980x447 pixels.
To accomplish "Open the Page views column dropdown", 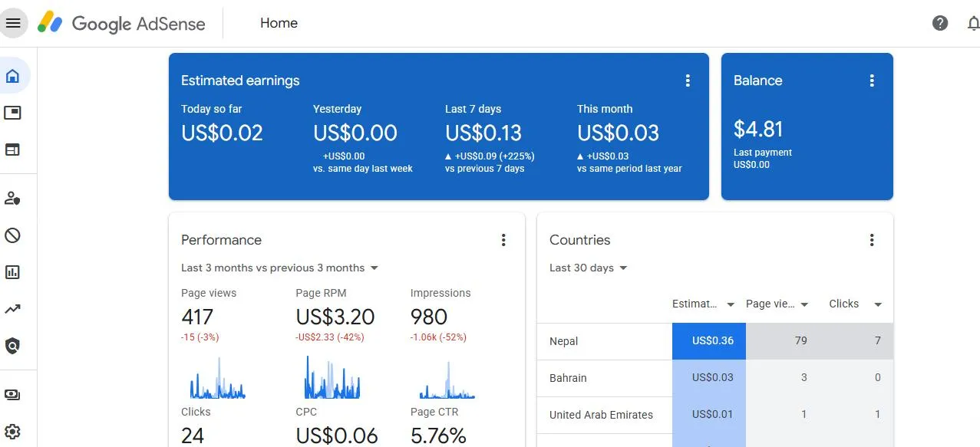I will pyautogui.click(x=804, y=304).
